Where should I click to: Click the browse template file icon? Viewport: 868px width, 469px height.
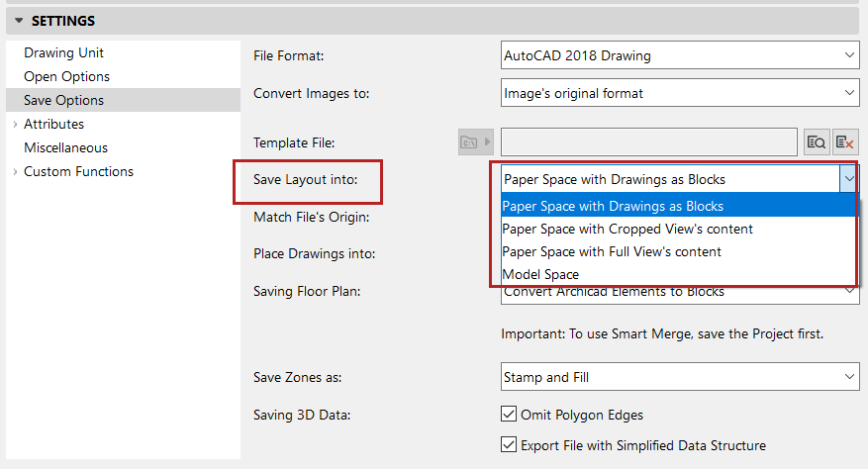pos(816,142)
